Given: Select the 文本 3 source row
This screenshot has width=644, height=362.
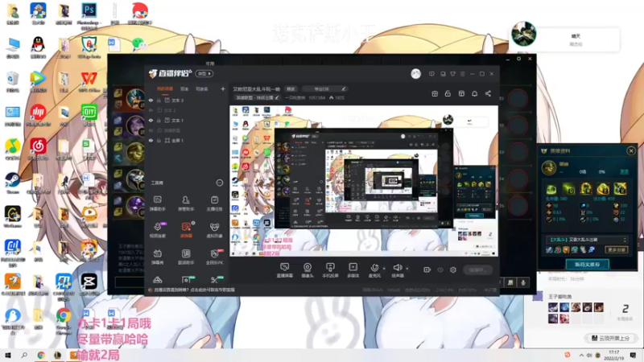Looking at the screenshot, I should [x=186, y=100].
